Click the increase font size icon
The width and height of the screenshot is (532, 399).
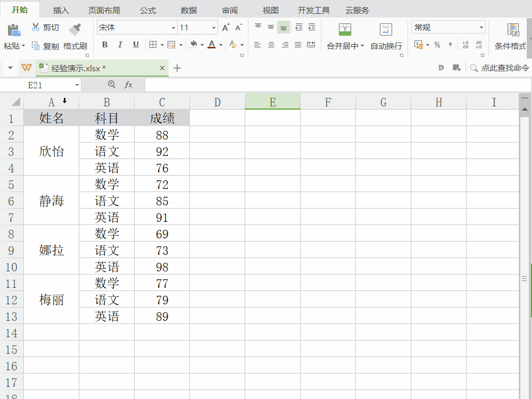[x=226, y=28]
